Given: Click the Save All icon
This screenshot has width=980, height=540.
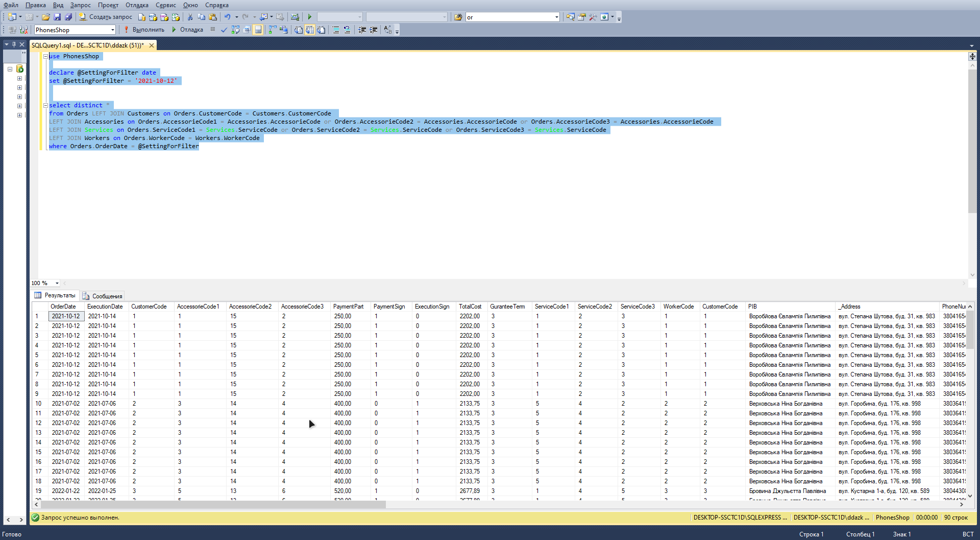Looking at the screenshot, I should point(68,17).
